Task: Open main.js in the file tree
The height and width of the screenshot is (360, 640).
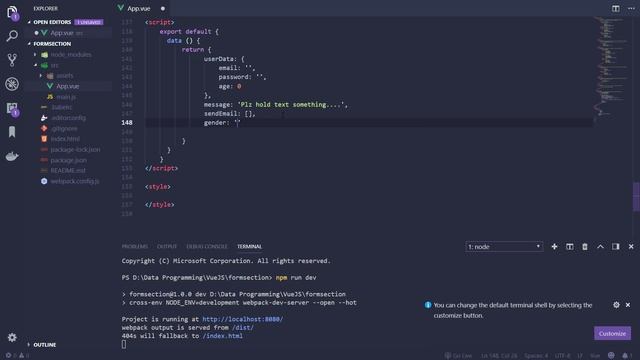Action: coord(66,97)
